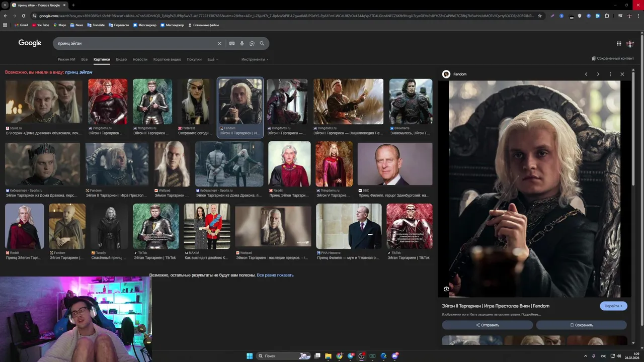Open the Скачанные файлы bookmark
Viewport: 644px width, 362px height.
point(203,25)
